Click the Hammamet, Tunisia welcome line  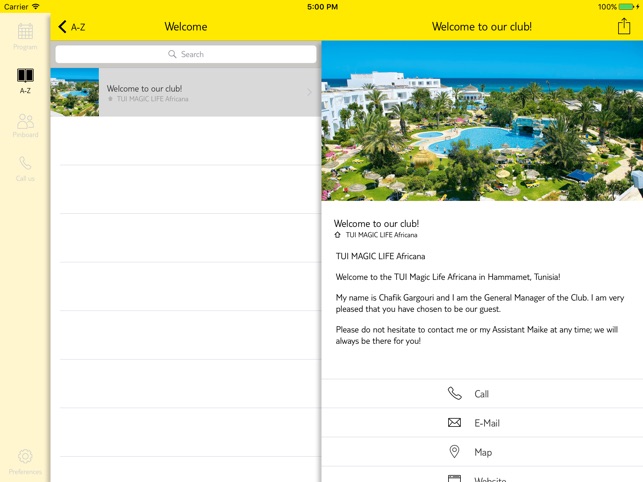pos(448,277)
